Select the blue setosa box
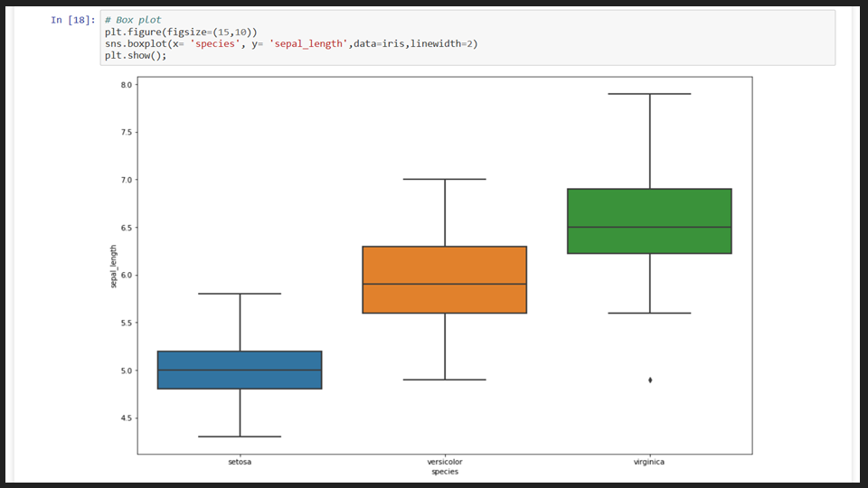This screenshot has width=868, height=488. pos(240,370)
